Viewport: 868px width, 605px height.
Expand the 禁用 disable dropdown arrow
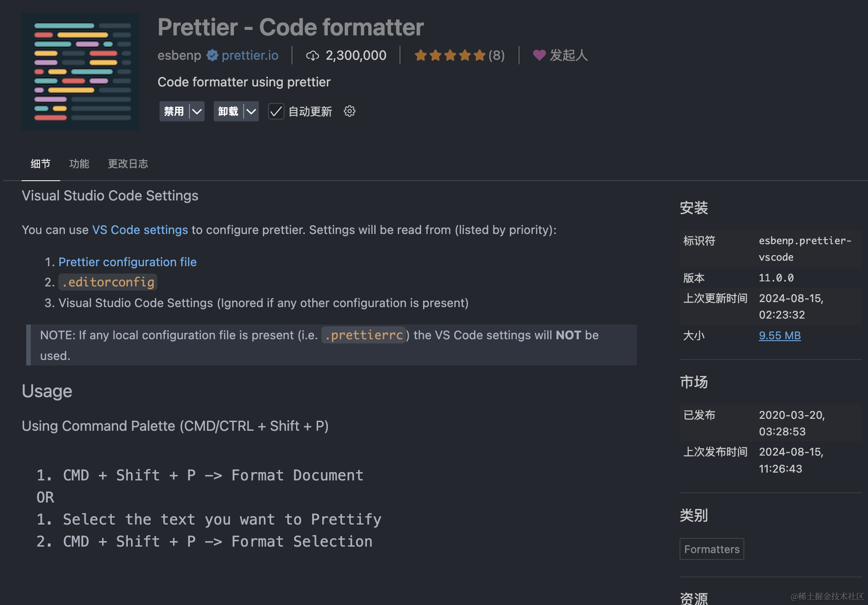pyautogui.click(x=197, y=111)
